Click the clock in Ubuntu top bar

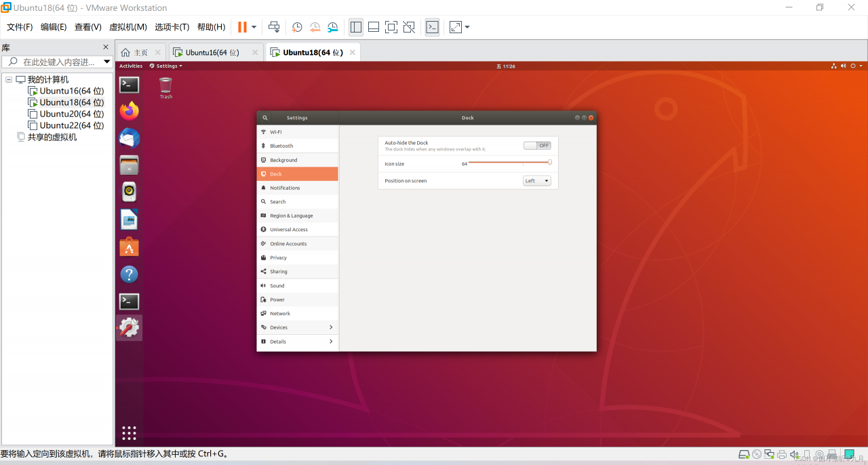coord(506,66)
